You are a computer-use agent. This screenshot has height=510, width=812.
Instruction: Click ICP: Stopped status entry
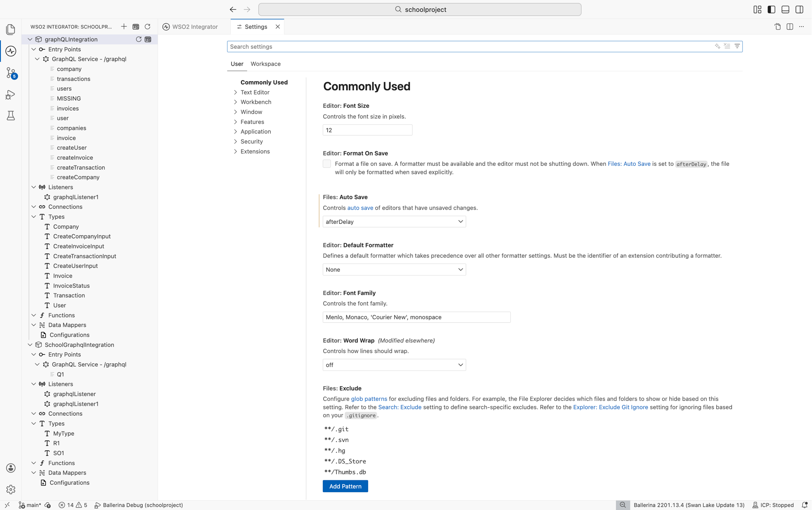(x=773, y=505)
